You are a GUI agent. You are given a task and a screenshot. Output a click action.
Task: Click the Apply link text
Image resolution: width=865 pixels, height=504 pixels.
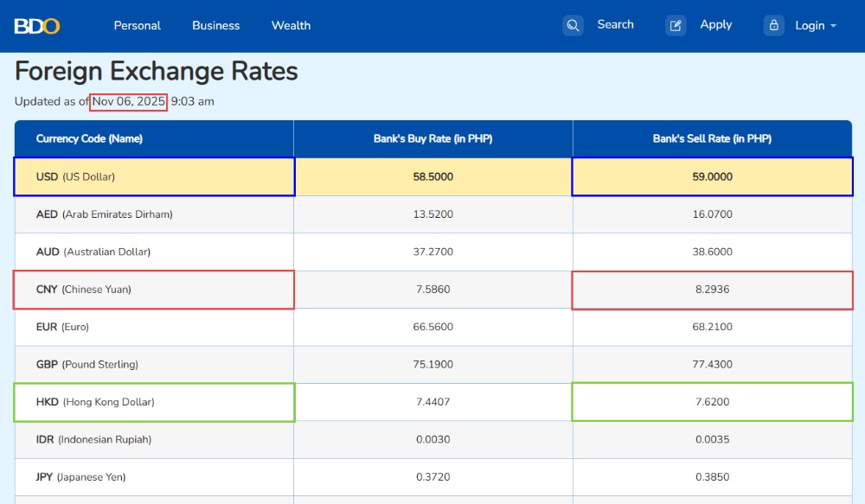pos(715,25)
